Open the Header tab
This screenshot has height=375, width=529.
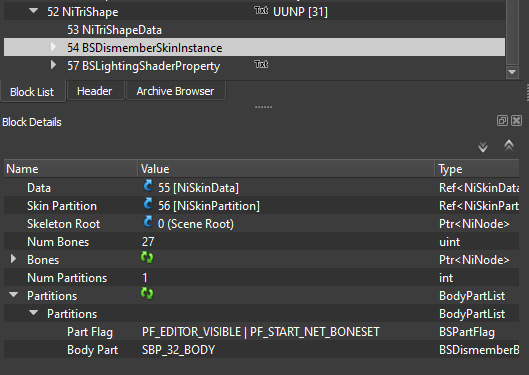click(x=95, y=91)
